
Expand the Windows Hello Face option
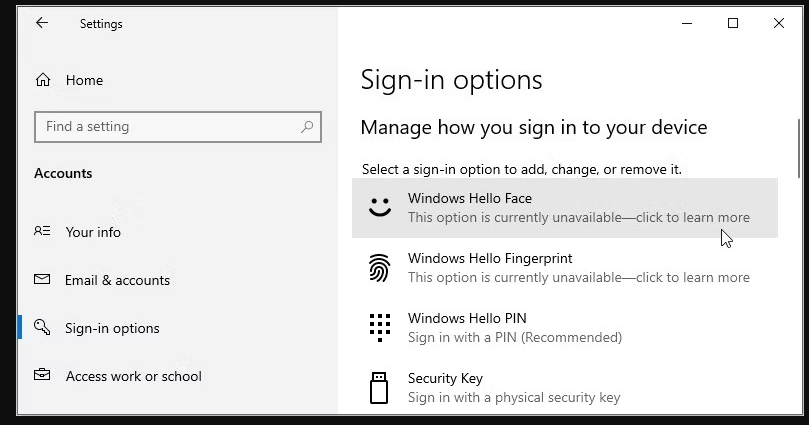pyautogui.click(x=565, y=208)
